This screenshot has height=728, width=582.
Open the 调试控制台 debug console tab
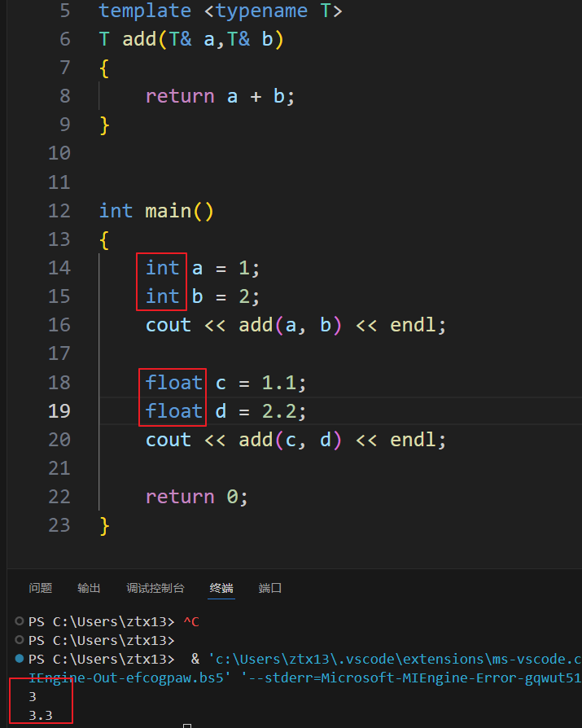(155, 588)
